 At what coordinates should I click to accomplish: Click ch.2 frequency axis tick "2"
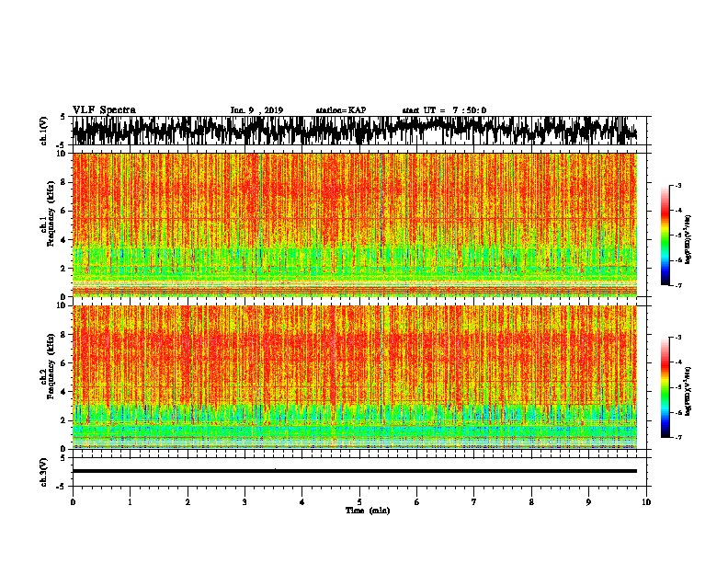point(63,420)
